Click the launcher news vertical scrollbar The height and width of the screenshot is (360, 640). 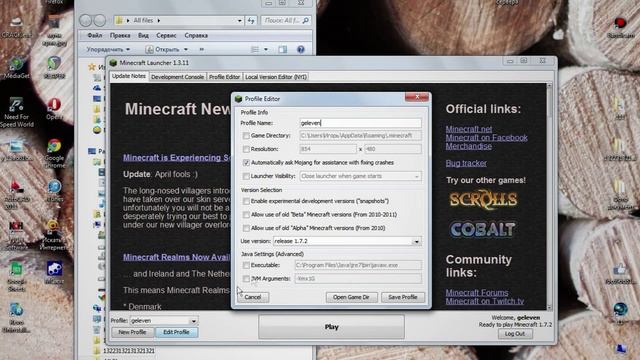549,196
